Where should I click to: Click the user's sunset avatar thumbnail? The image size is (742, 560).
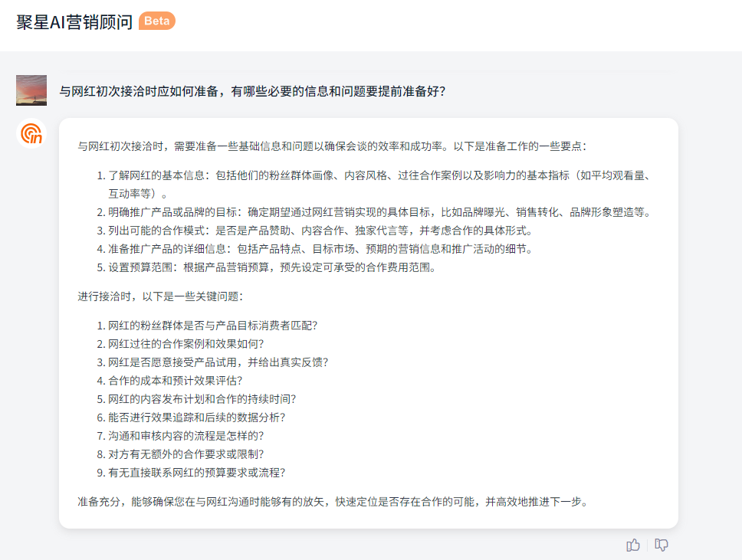click(31, 90)
